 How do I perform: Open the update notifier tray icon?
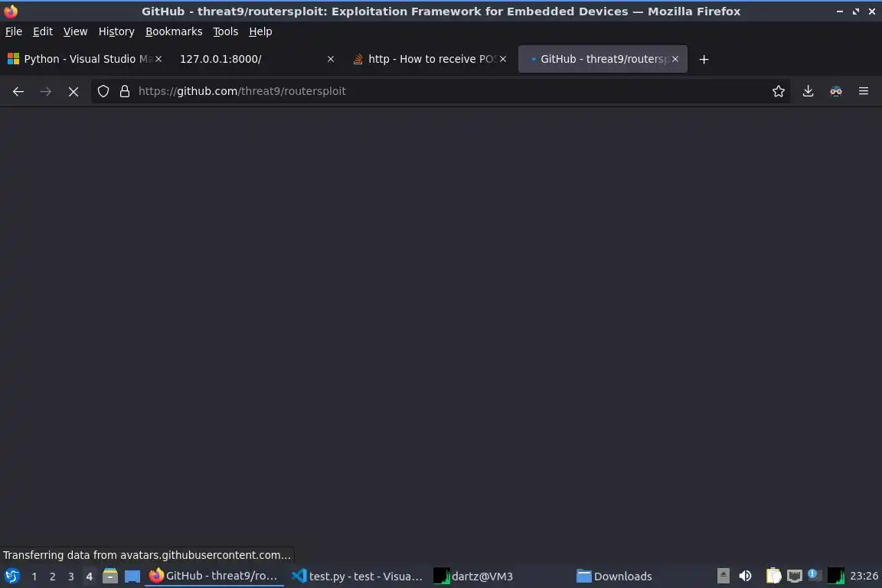coord(814,575)
